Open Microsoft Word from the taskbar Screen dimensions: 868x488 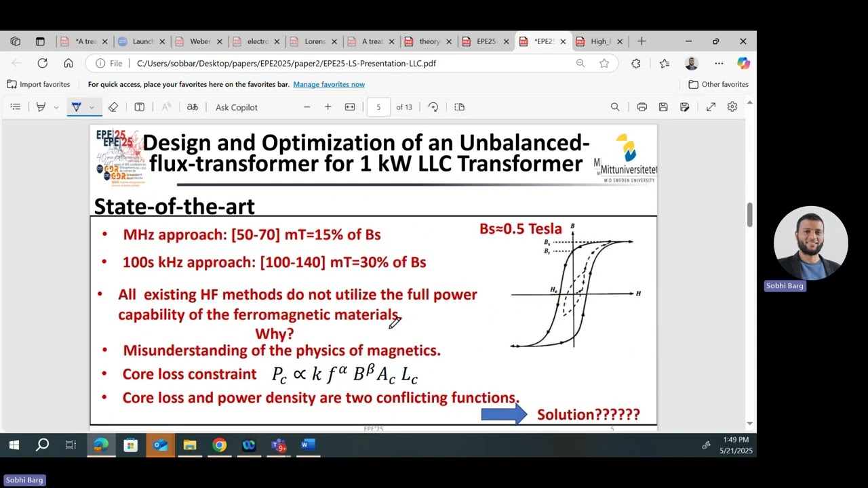pos(308,445)
